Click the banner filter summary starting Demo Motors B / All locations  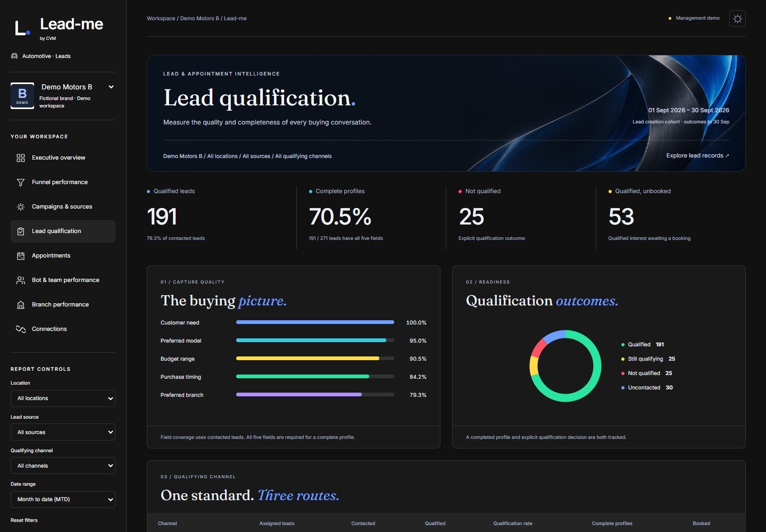point(247,156)
